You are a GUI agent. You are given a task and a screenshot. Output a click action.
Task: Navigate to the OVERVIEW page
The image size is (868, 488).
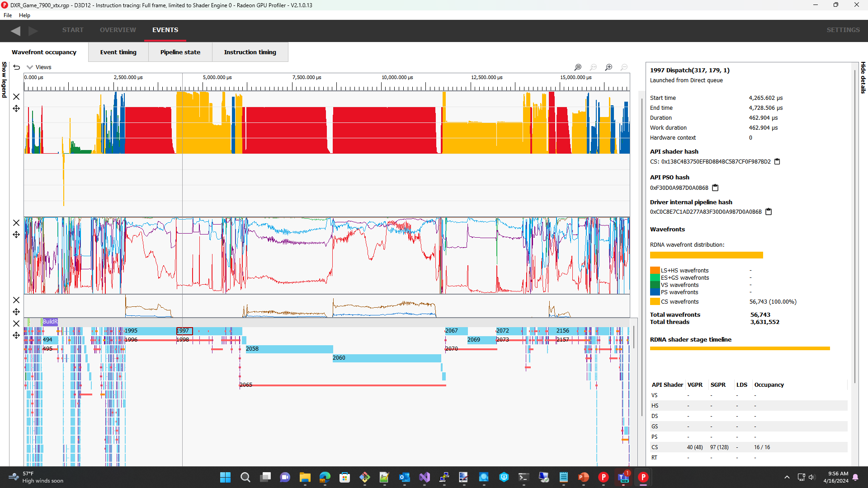118,30
